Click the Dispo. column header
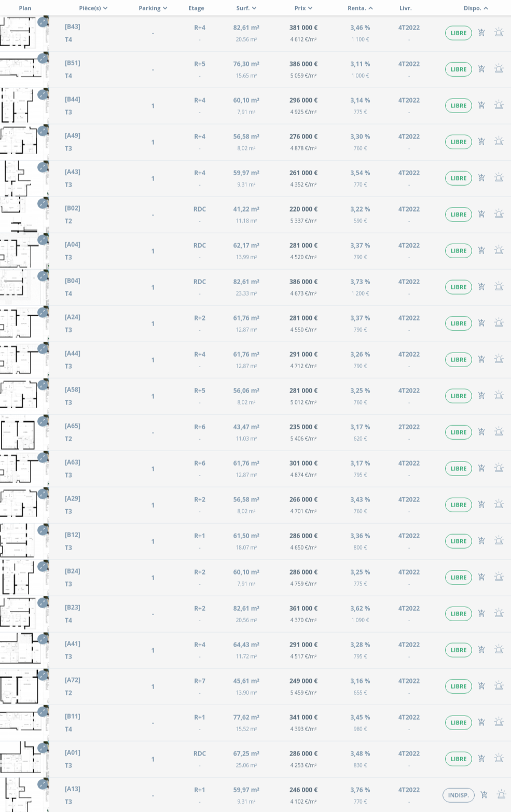This screenshot has height=812, width=511. [475, 8]
